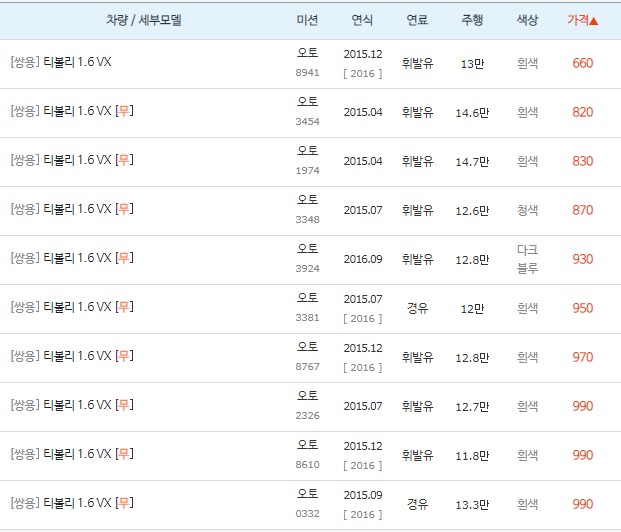Click the year 2015.04 in the 3454 row
This screenshot has height=532, width=621.
[x=363, y=112]
